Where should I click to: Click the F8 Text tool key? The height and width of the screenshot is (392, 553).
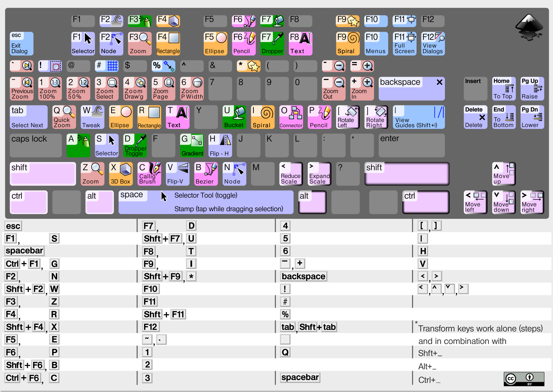(x=300, y=43)
